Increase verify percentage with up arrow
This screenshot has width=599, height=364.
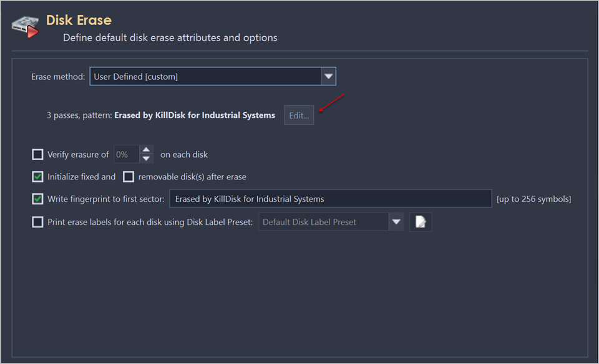[x=146, y=150]
